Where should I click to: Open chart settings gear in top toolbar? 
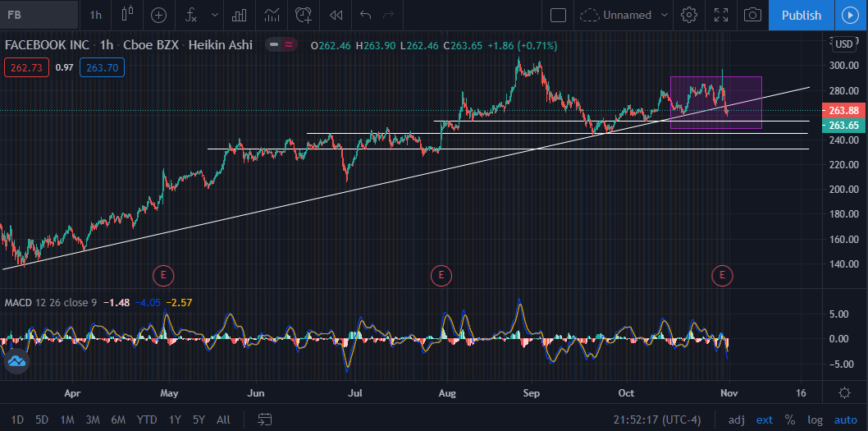(688, 15)
